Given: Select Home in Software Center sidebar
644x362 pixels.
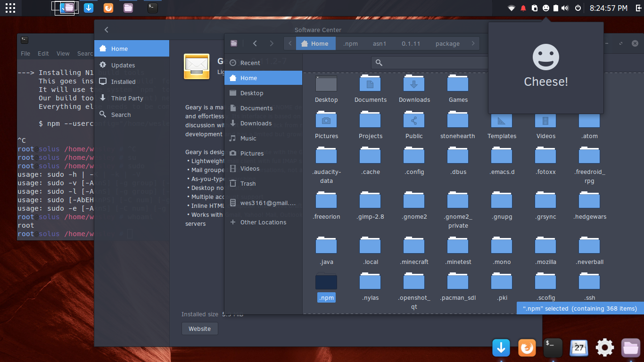Looking at the screenshot, I should [x=132, y=49].
